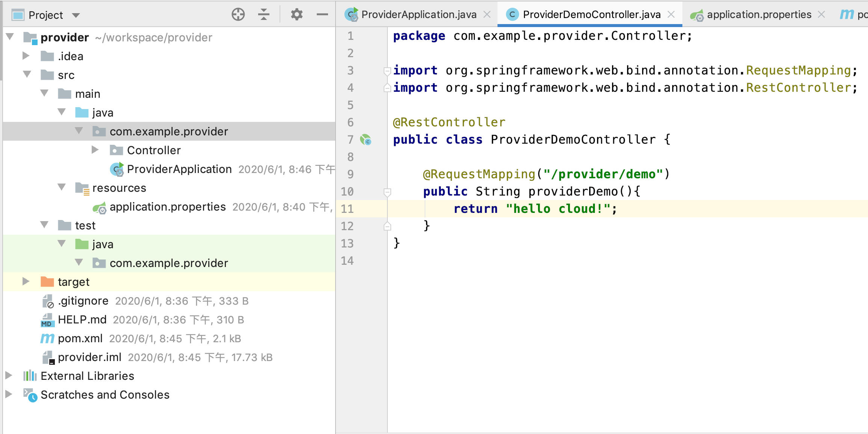
Task: Toggle closing fold marker at line 12
Action: tap(387, 226)
